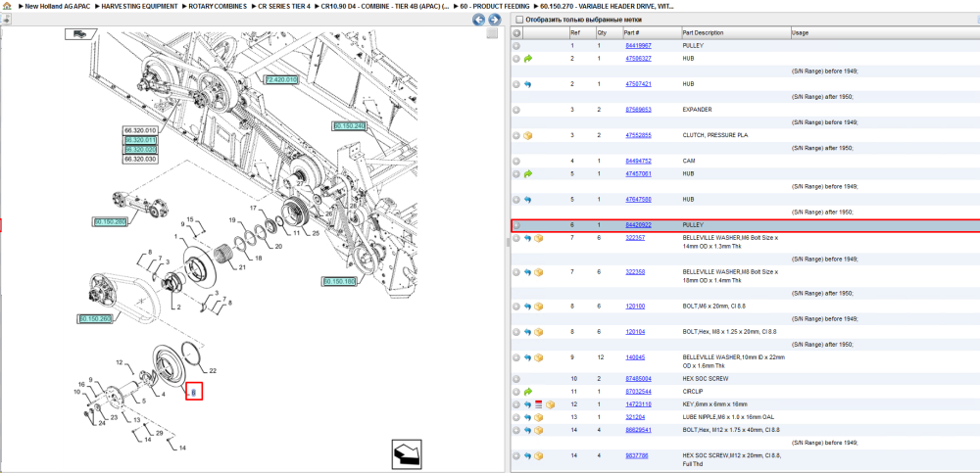Click the green arrow icon for part 47457061
This screenshot has height=473, width=980.
(x=528, y=173)
